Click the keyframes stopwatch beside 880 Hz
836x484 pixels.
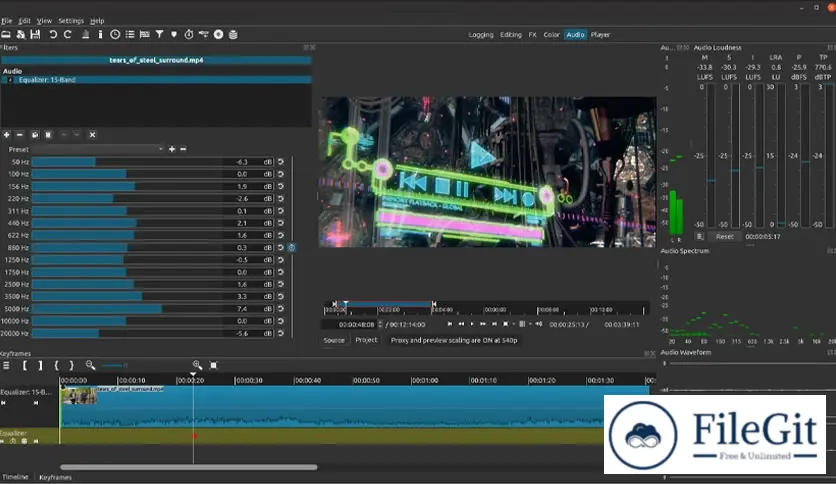coord(292,247)
